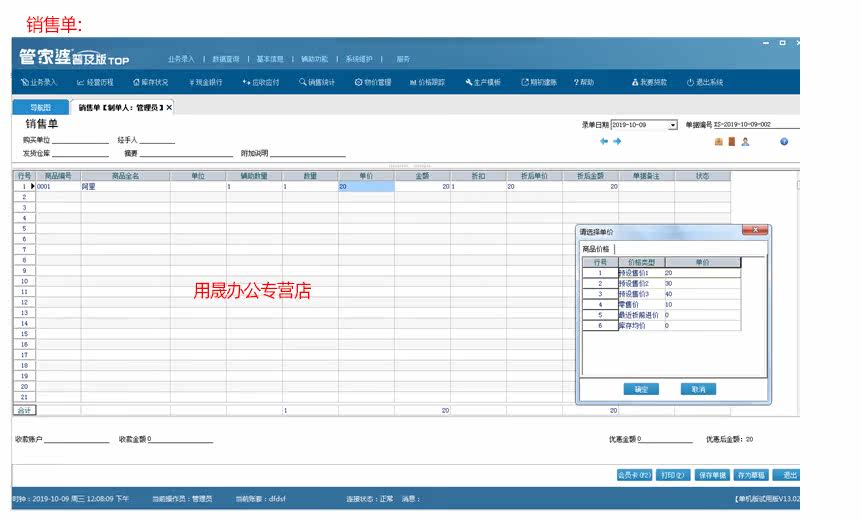Select the 预设售价3 row in the dialog
Image resolution: width=861 pixels, height=520 pixels.
(x=661, y=294)
